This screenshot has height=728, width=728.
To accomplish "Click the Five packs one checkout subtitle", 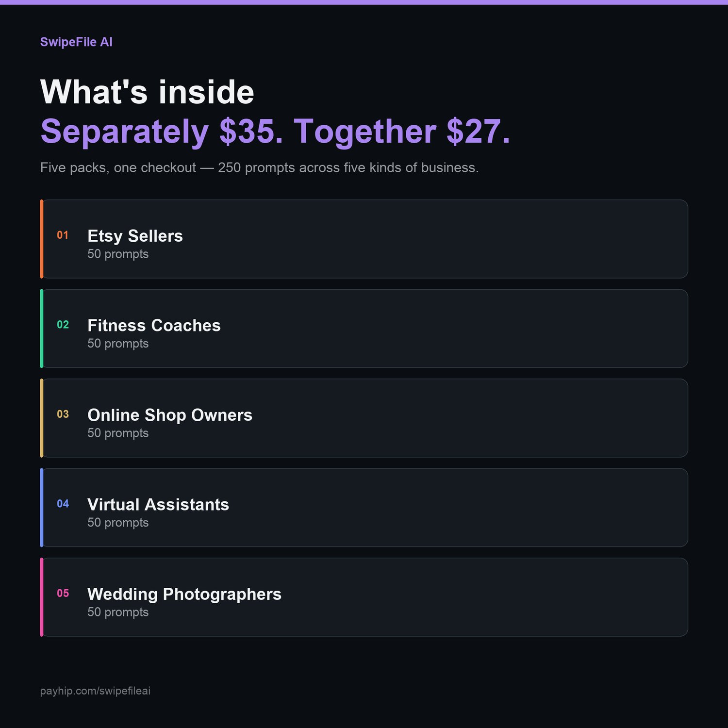I will [259, 168].
